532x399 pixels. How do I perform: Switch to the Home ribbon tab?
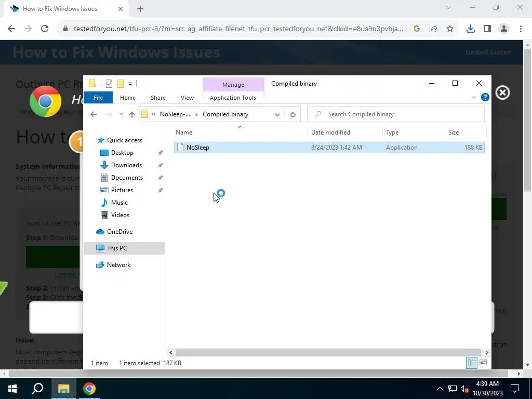pos(128,98)
